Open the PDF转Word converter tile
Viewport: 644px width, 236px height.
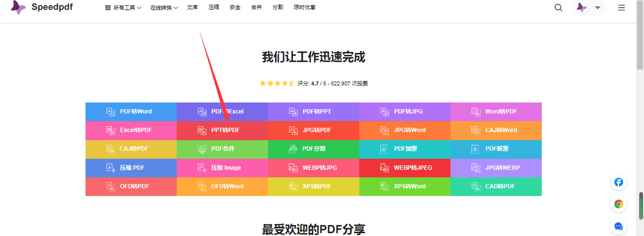click(x=131, y=112)
